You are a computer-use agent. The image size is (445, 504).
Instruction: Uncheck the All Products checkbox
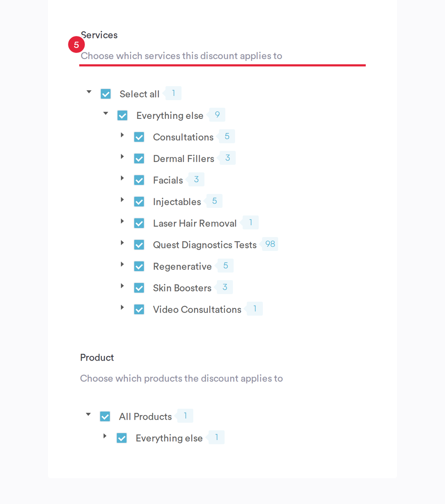point(105,416)
